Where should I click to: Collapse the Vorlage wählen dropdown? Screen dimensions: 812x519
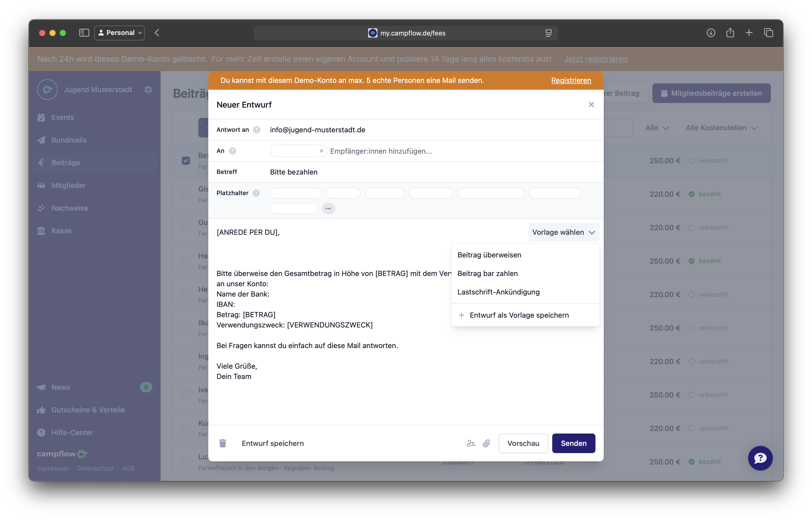564,232
